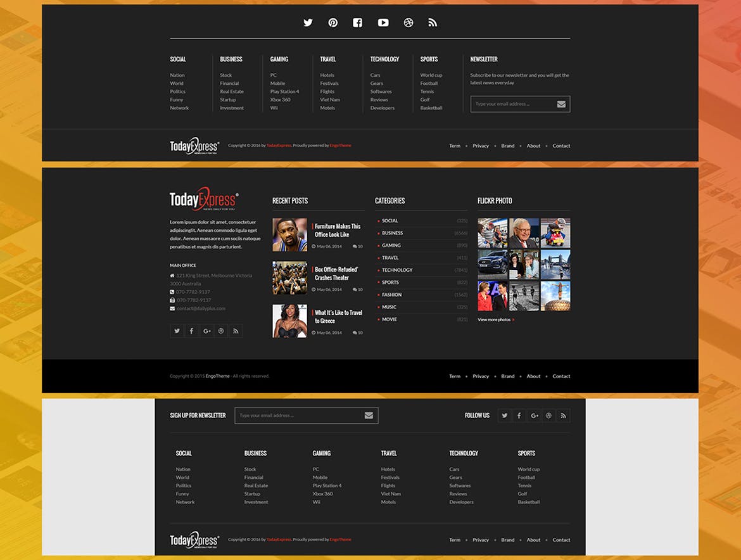Image resolution: width=741 pixels, height=560 pixels.
Task: Click the Facebook icon next to Follow Us
Action: 519,416
